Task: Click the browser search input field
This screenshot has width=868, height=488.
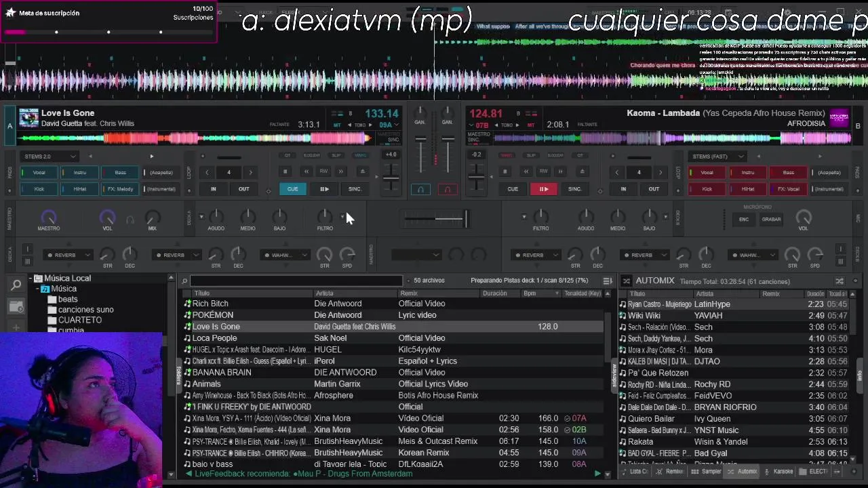Action: tap(296, 281)
